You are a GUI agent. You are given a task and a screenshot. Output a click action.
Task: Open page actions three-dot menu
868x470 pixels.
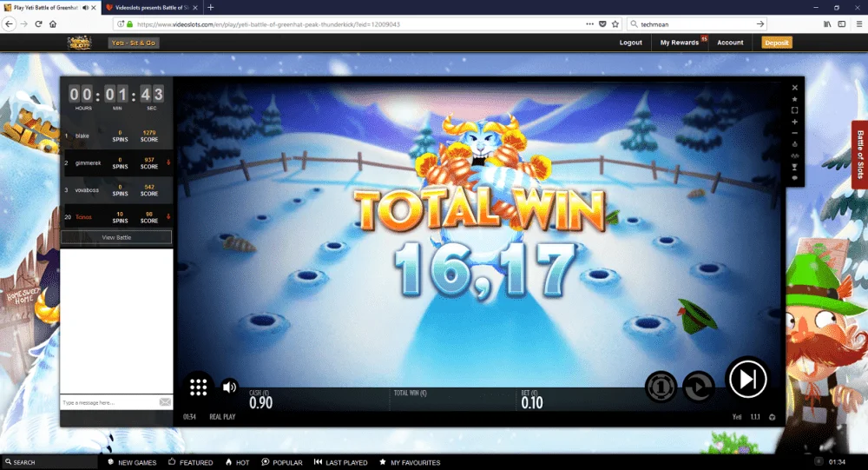pos(589,24)
